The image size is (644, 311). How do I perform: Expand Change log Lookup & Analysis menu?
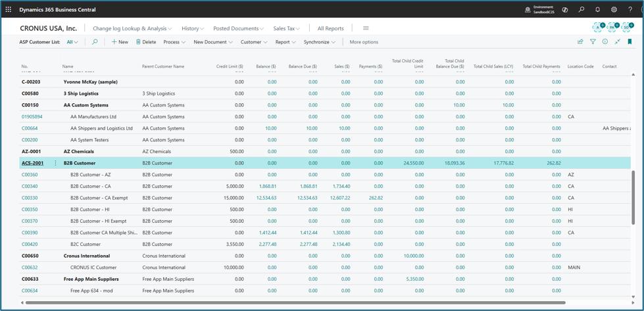(132, 29)
